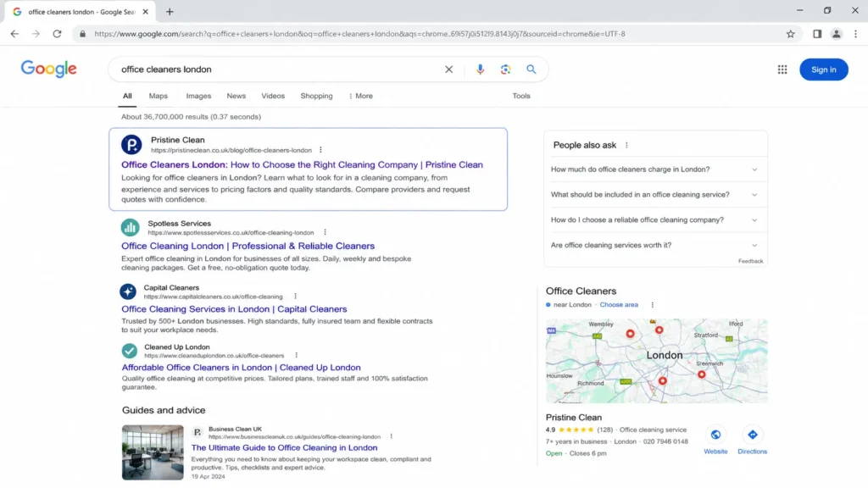Switch to News tab
This screenshot has width=868, height=488.
click(236, 96)
